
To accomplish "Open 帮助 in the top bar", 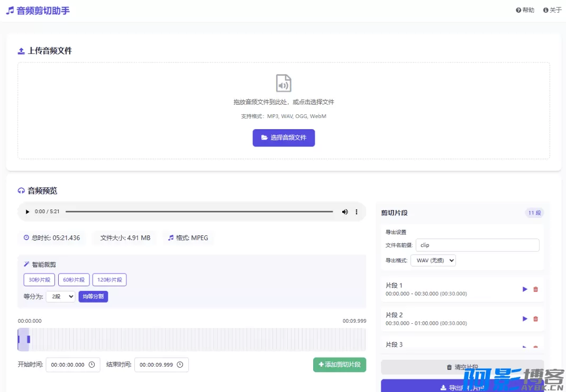I will (x=525, y=10).
